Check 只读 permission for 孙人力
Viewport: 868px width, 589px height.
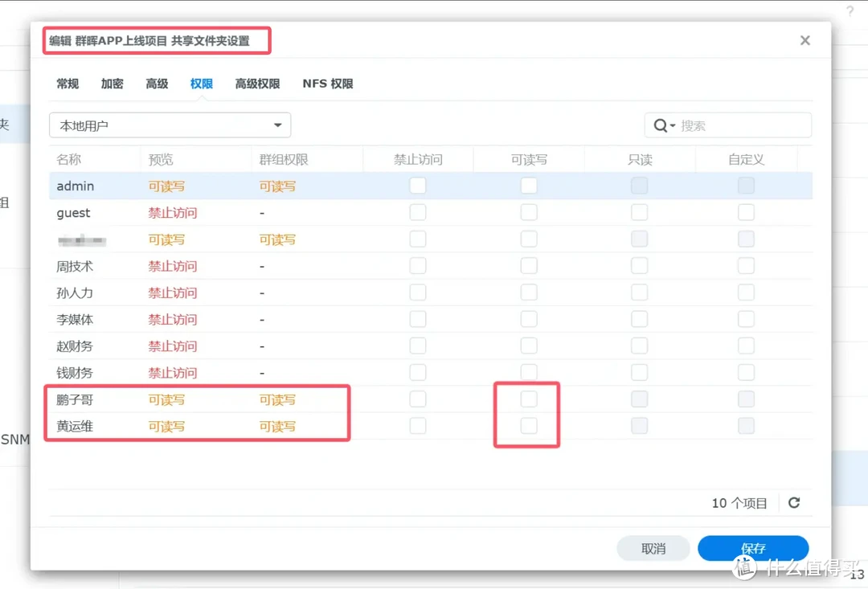click(x=639, y=292)
